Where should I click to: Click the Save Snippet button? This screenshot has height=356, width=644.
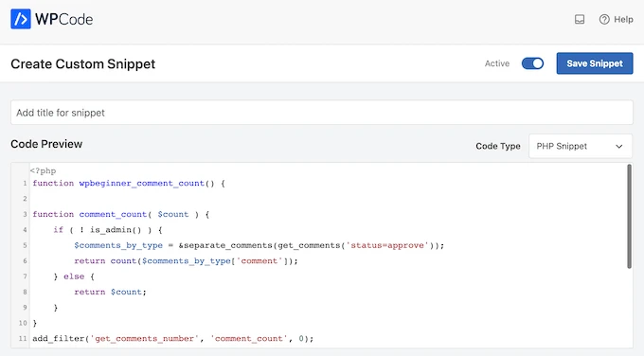(595, 63)
